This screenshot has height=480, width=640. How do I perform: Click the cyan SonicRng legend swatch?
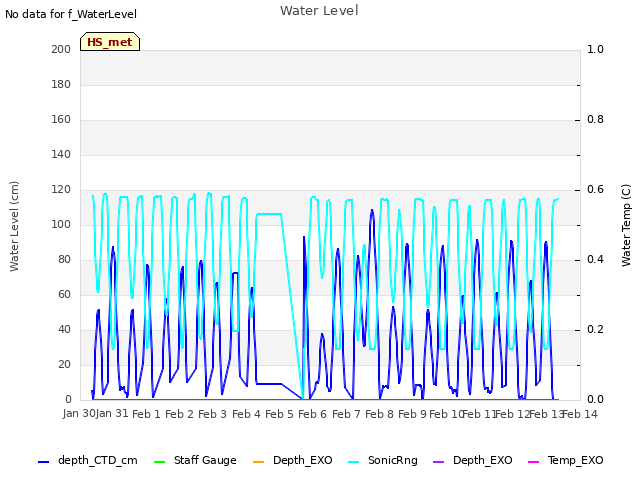pos(353,462)
